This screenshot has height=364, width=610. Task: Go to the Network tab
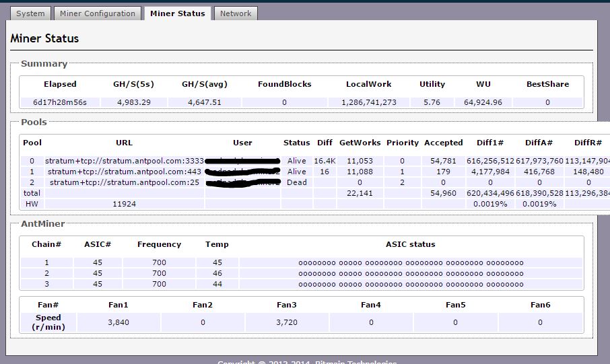(236, 13)
